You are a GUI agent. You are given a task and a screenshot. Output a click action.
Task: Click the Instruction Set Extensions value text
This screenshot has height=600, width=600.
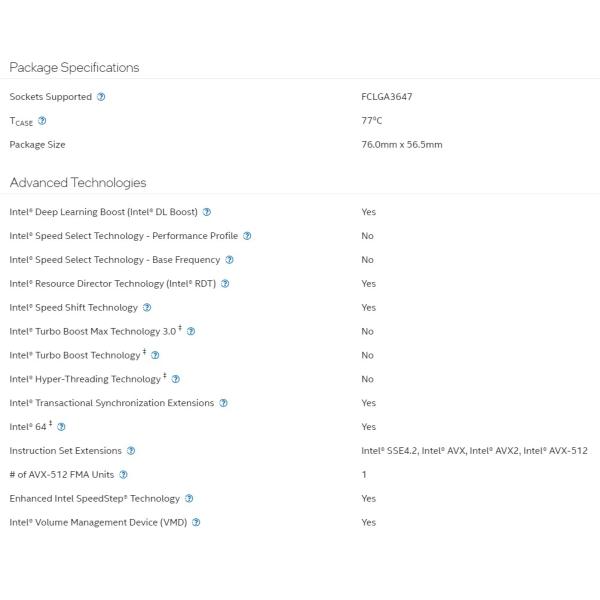(474, 451)
